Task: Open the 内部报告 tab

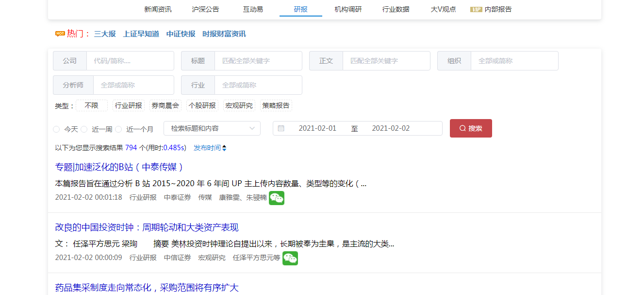Action: point(498,9)
